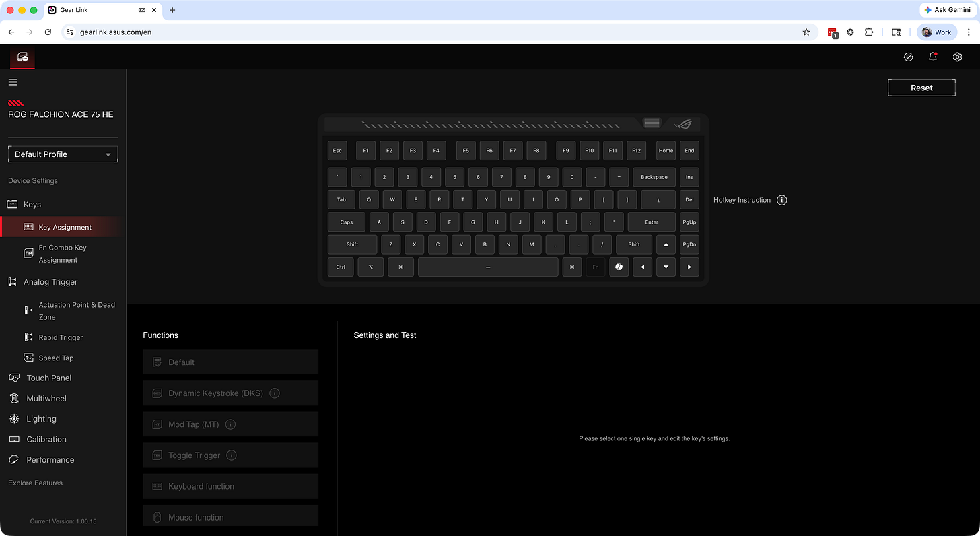
Task: Open the Gear Link settings gear
Action: pyautogui.click(x=958, y=57)
